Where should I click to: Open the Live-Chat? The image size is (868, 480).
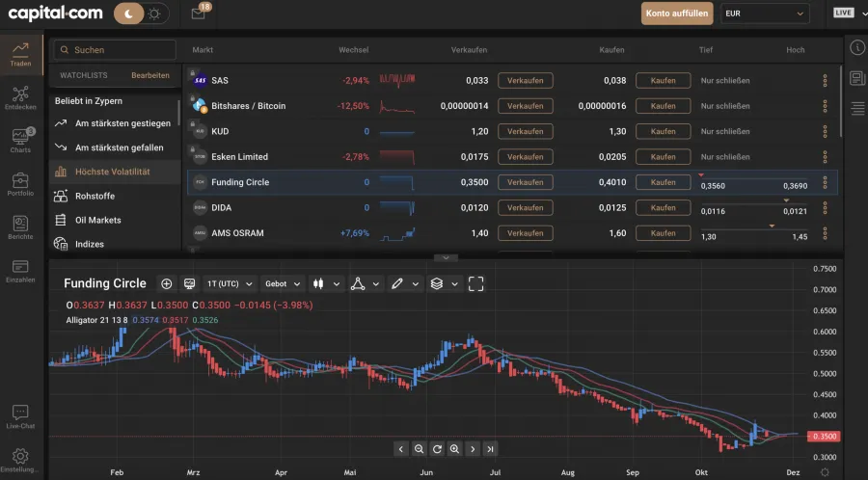pyautogui.click(x=20, y=416)
